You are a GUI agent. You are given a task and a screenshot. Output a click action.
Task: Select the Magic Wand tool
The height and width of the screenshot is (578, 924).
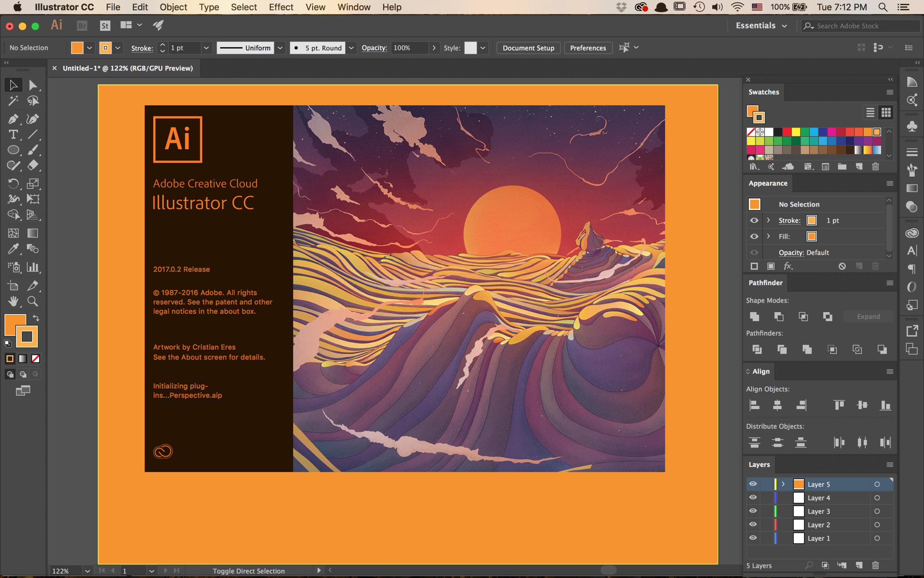(x=13, y=101)
